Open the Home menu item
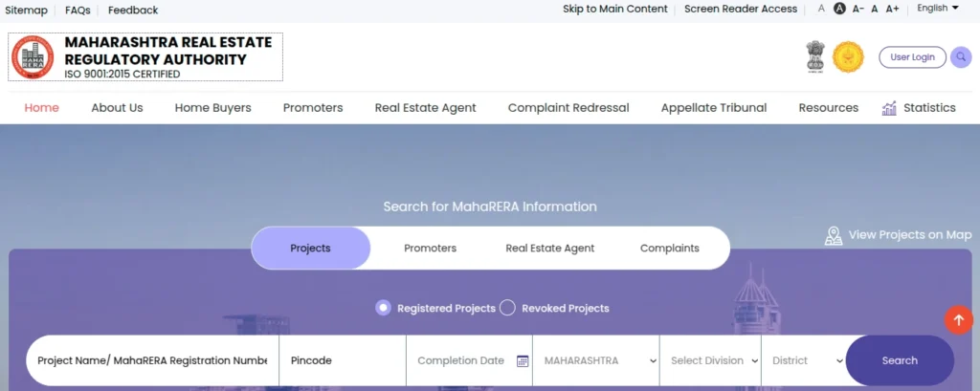980x391 pixels. (42, 107)
